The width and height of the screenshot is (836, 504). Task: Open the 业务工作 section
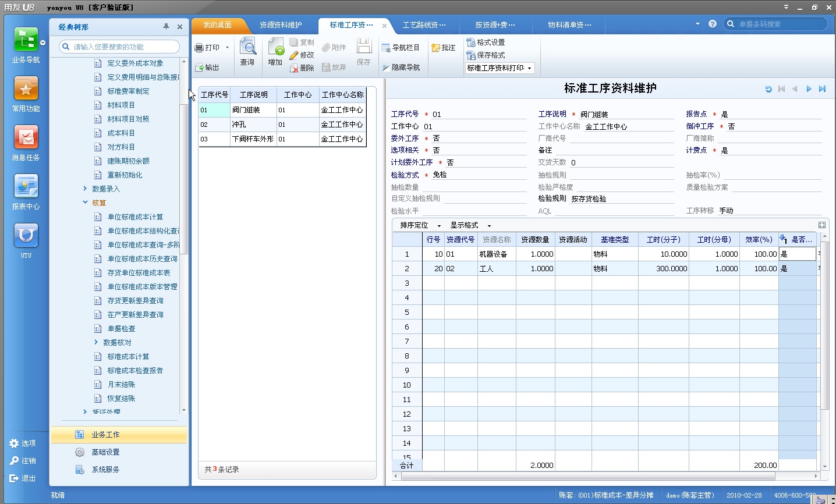click(x=119, y=435)
